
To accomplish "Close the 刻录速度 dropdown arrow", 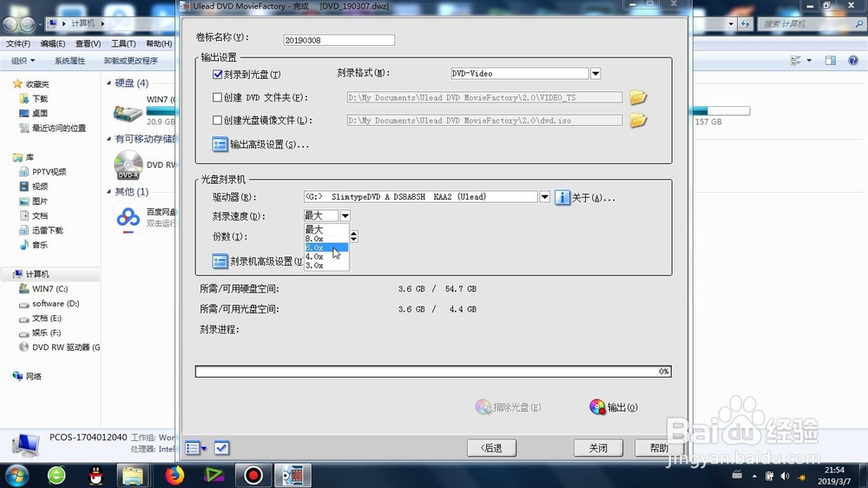I will tap(345, 215).
